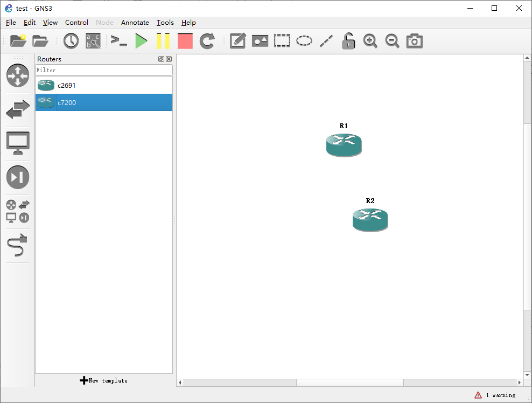The width and height of the screenshot is (532, 403).
Task: Close the Routers panel
Action: click(x=169, y=59)
